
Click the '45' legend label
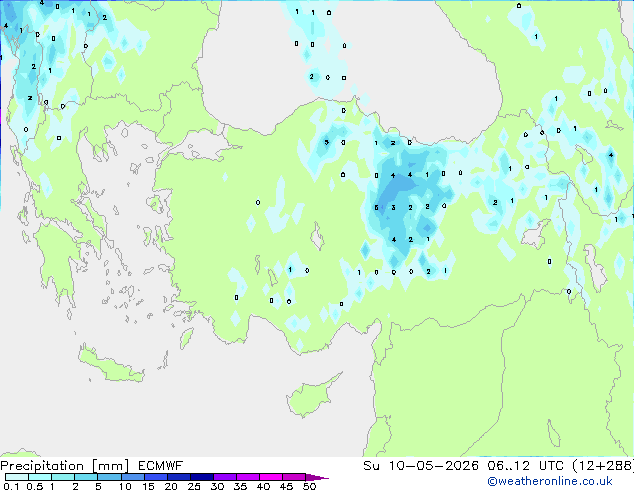(x=286, y=486)
